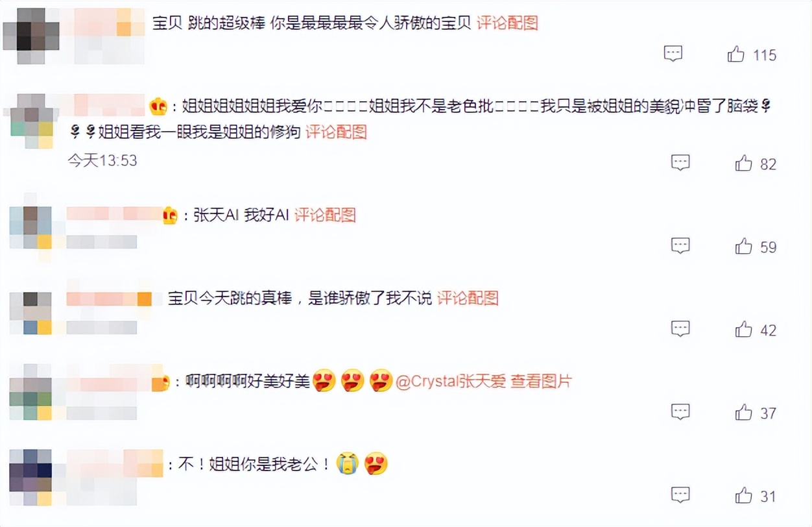Reply to the 啊啊啊啊好美好美 comment
The width and height of the screenshot is (812, 527).
click(x=680, y=411)
